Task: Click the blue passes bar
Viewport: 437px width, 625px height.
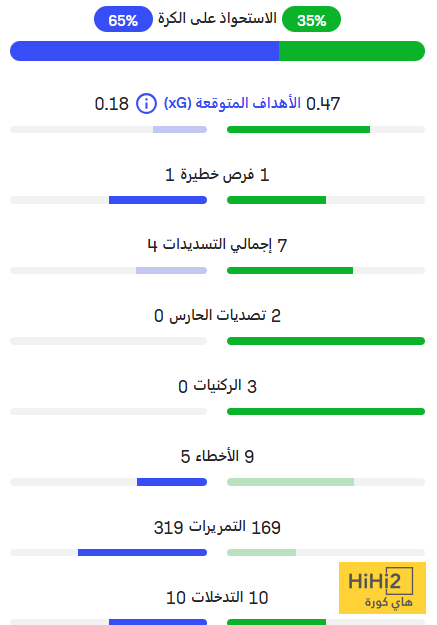Action: (x=142, y=552)
